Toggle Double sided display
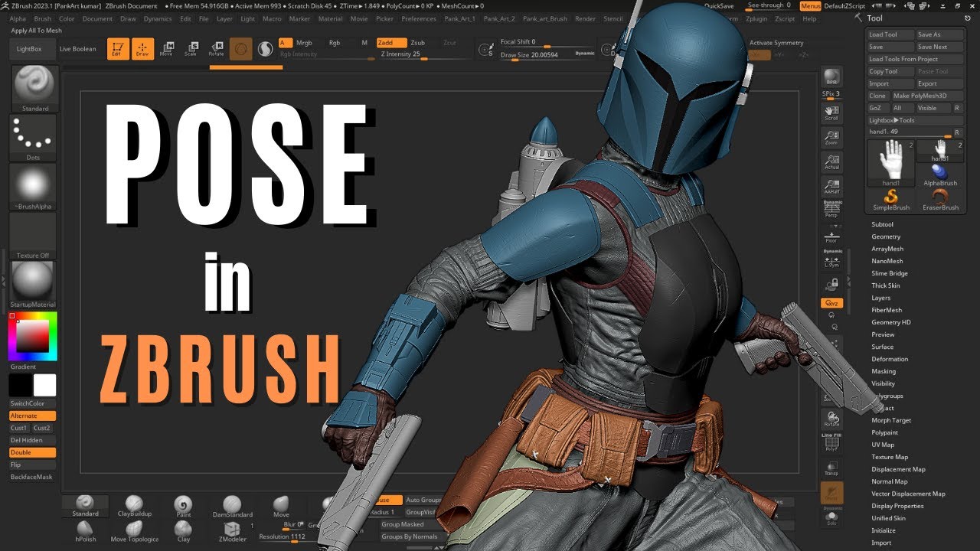 (32, 452)
